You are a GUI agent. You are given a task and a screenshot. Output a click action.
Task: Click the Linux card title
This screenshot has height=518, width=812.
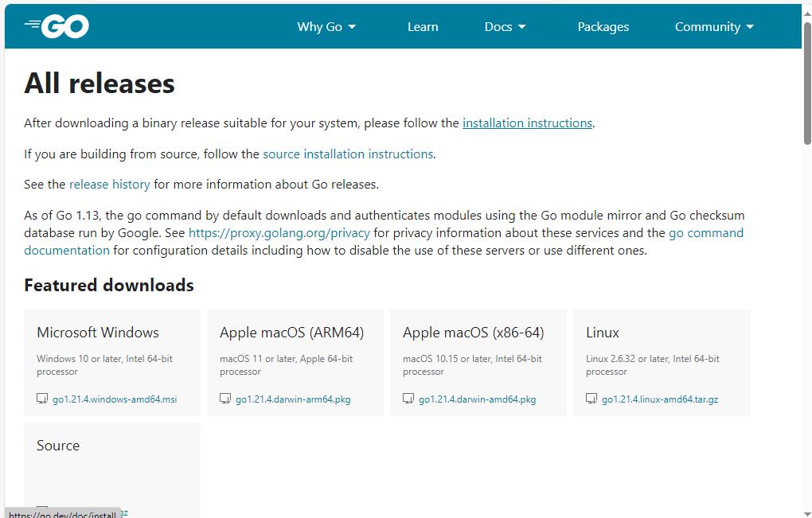point(603,333)
